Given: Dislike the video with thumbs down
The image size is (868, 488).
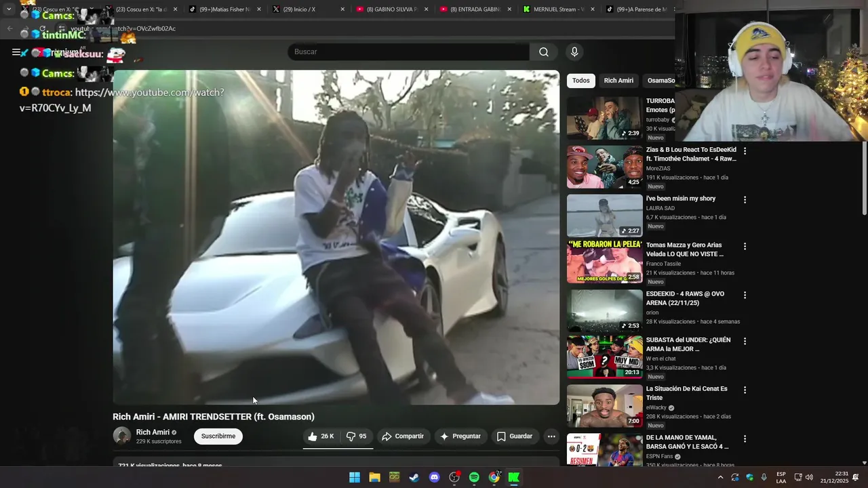Looking at the screenshot, I should (357, 436).
